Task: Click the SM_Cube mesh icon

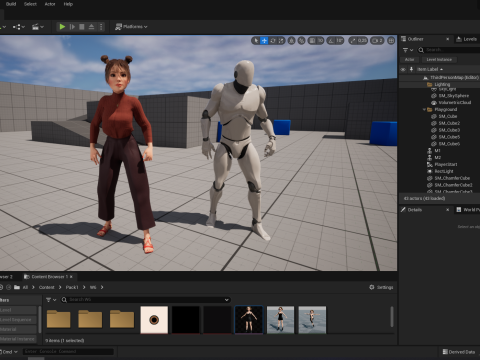Action: (434, 116)
